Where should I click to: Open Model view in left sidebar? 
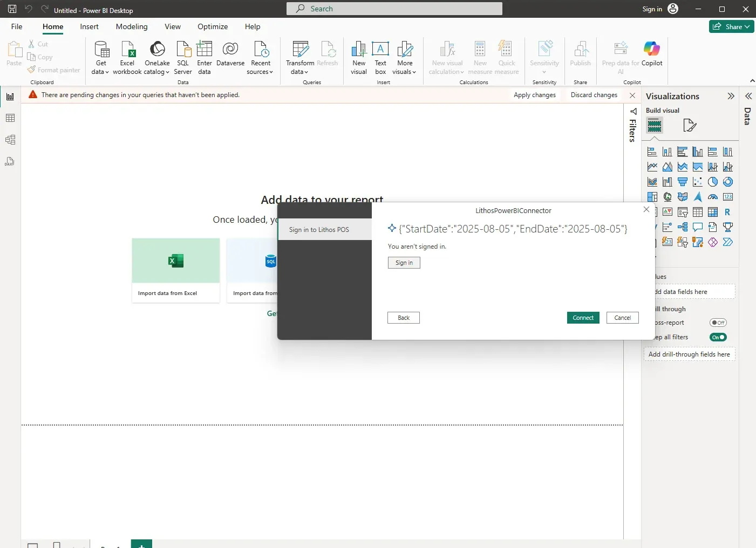[10, 140]
